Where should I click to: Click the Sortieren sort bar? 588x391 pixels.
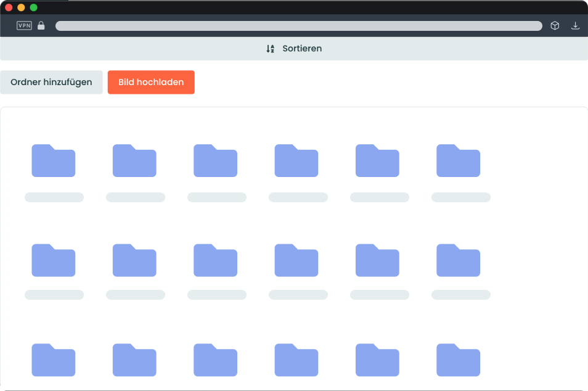[x=294, y=48]
